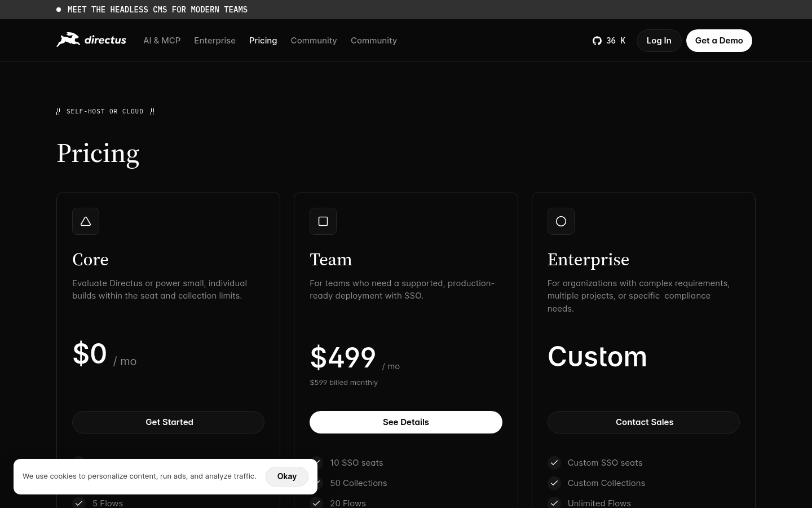Accept cookies with the Okay button
Screen dimensions: 812x508
pyautogui.click(x=287, y=476)
